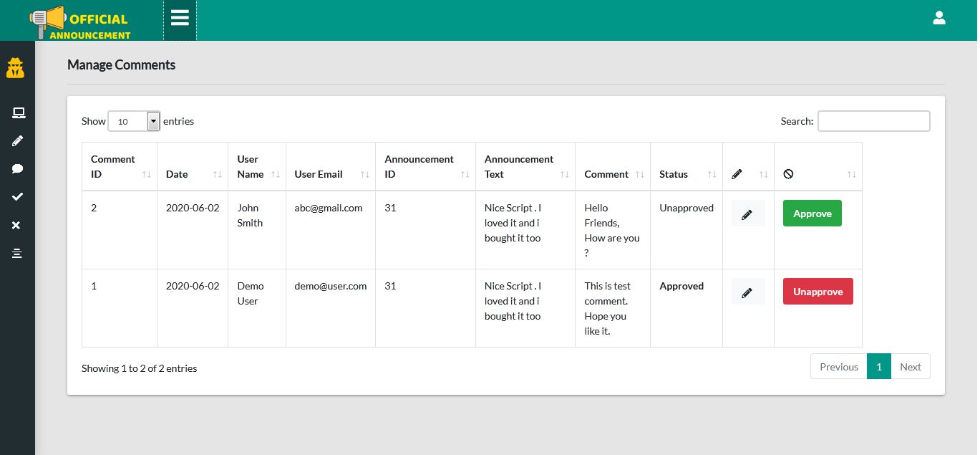Viewport: 980px width, 455px height.
Task: Open the user profile icon in header
Action: click(939, 19)
